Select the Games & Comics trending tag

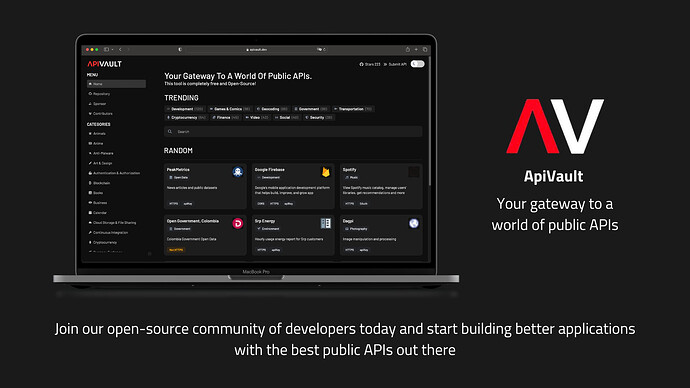tap(230, 109)
